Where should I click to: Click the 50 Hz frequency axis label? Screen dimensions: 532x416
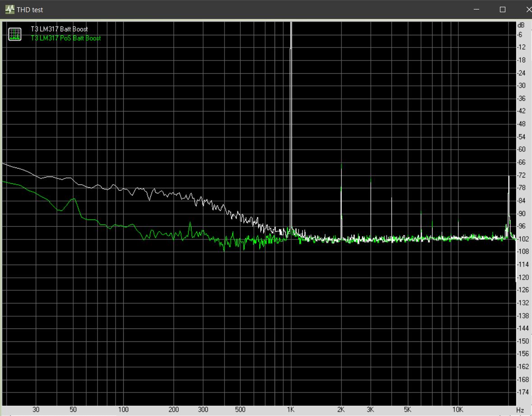tap(73, 410)
